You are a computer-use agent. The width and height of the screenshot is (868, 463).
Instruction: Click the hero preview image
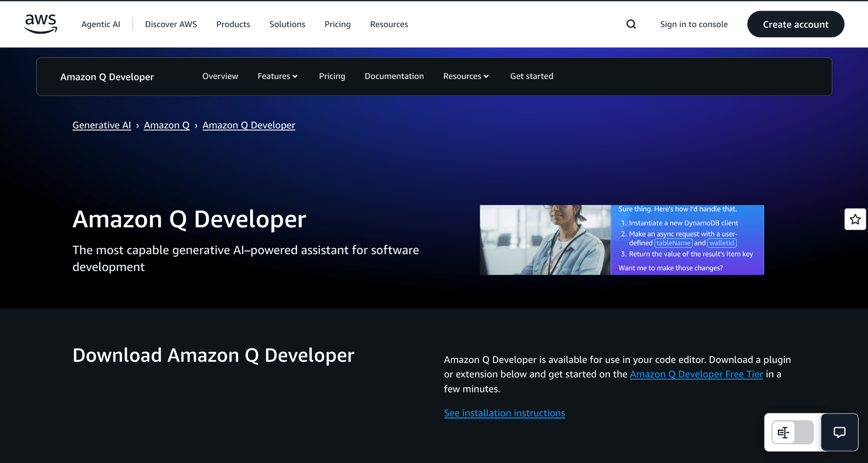(x=621, y=240)
